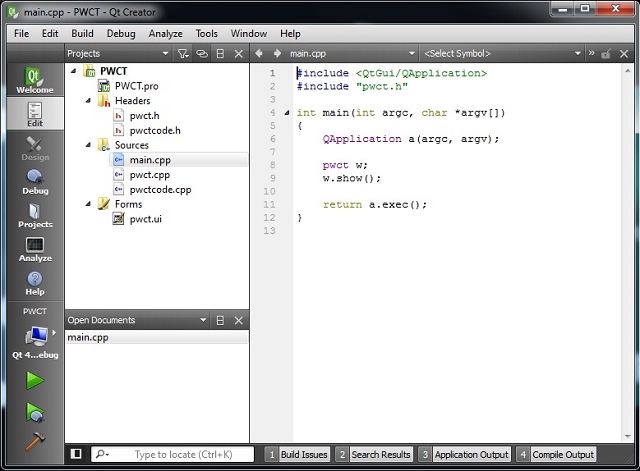Split the Open Documents pane
The image size is (640, 471).
click(220, 320)
